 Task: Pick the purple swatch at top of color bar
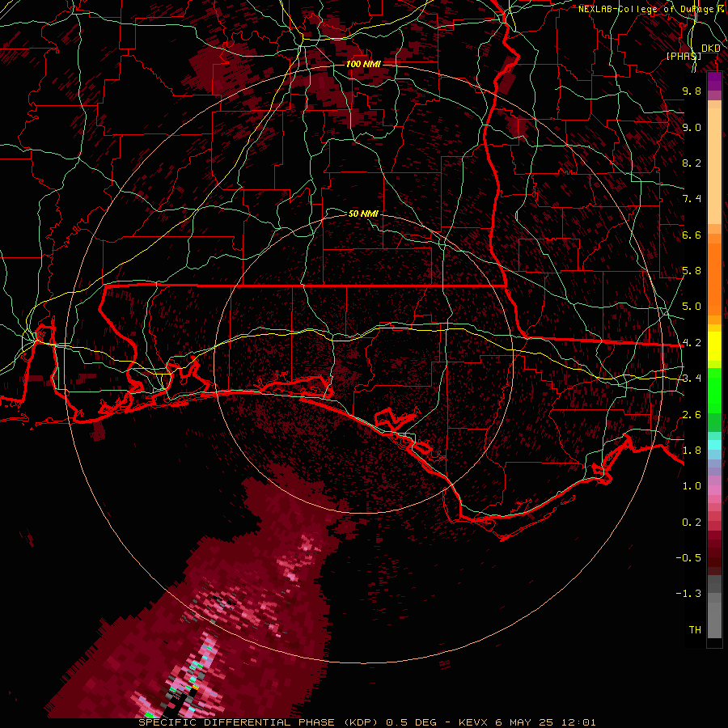point(714,81)
